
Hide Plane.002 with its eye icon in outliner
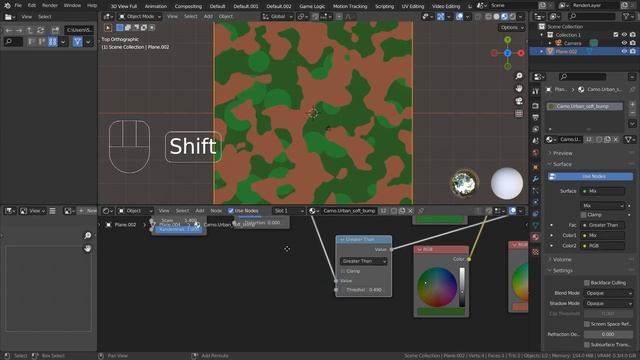point(624,51)
